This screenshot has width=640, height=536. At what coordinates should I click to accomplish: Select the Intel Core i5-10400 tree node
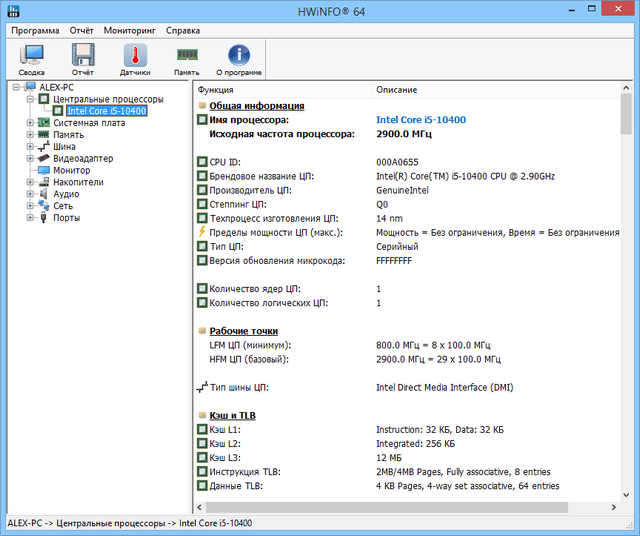[106, 111]
